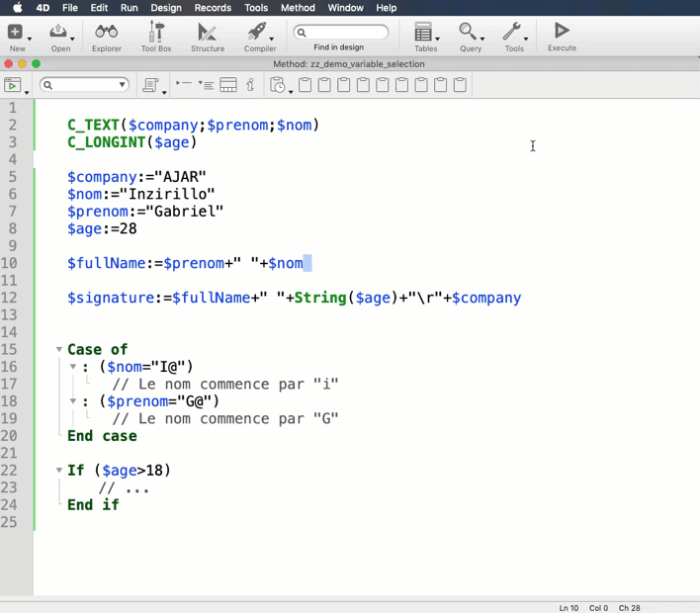Click the Ln 10 status bar entry
700x613 pixels.
point(569,608)
